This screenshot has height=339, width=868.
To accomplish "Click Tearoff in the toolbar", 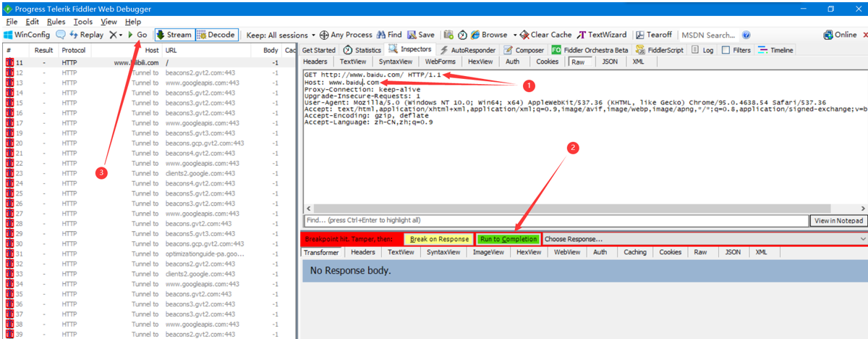I will click(654, 35).
